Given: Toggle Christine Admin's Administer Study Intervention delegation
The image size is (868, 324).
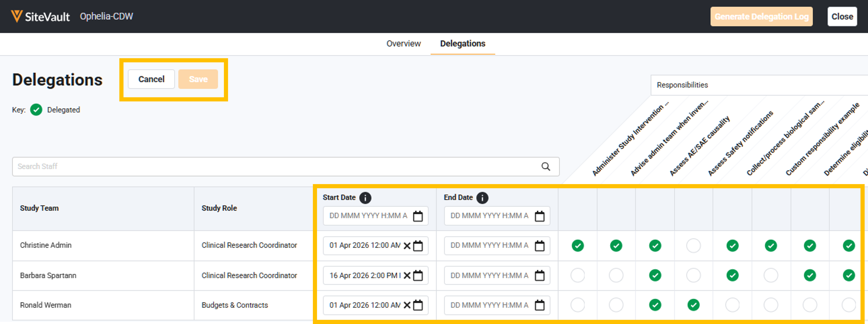Looking at the screenshot, I should tap(578, 246).
